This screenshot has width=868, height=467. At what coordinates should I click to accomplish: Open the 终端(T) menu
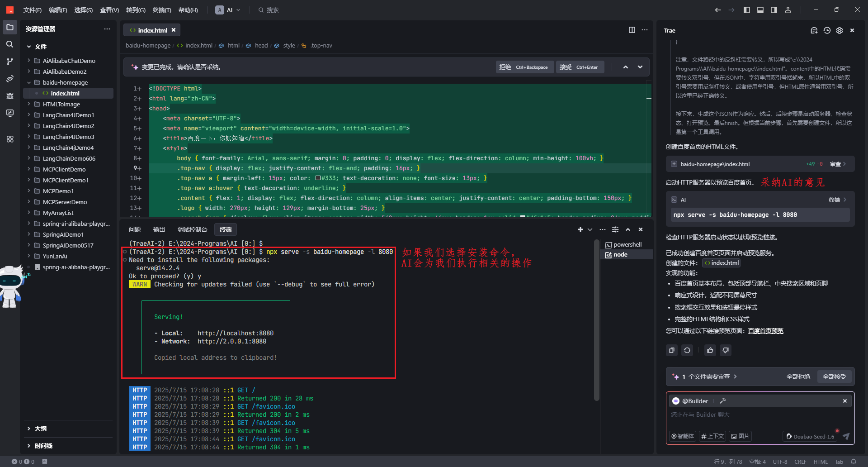coord(162,10)
